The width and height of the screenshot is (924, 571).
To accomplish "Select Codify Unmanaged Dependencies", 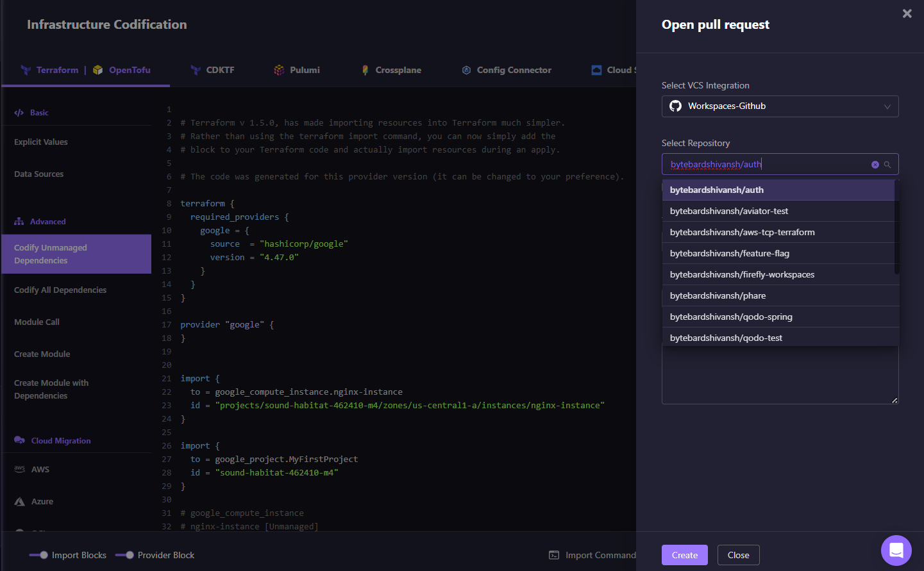I will [x=76, y=254].
